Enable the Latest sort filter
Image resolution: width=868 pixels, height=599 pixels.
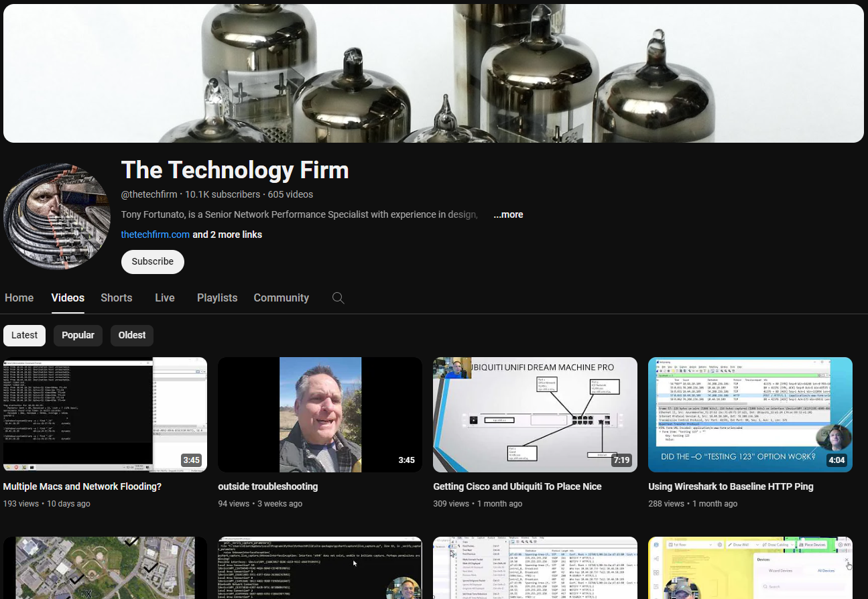tap(24, 334)
